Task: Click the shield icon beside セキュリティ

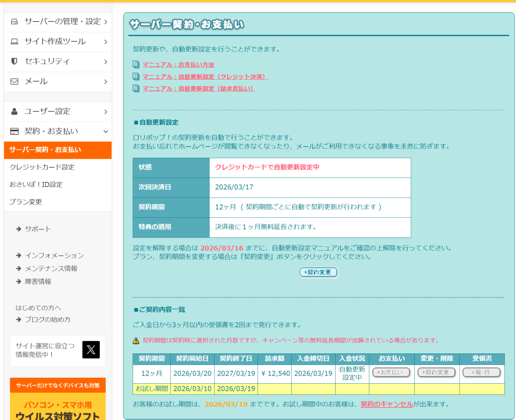Action: click(x=15, y=61)
